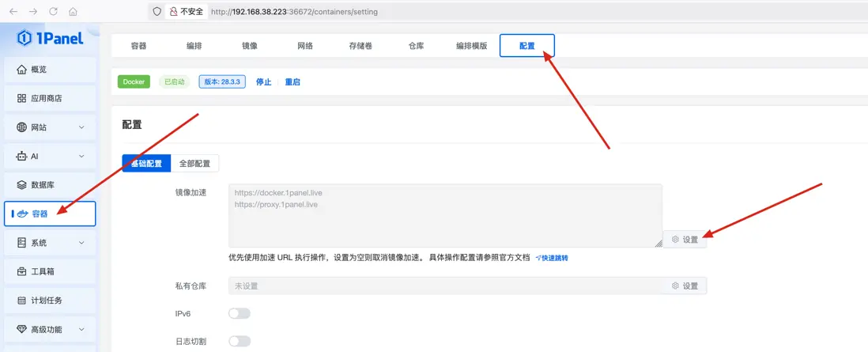Click the gear icon for 镜像加速 设置
This screenshot has width=868, height=352.
pos(675,240)
